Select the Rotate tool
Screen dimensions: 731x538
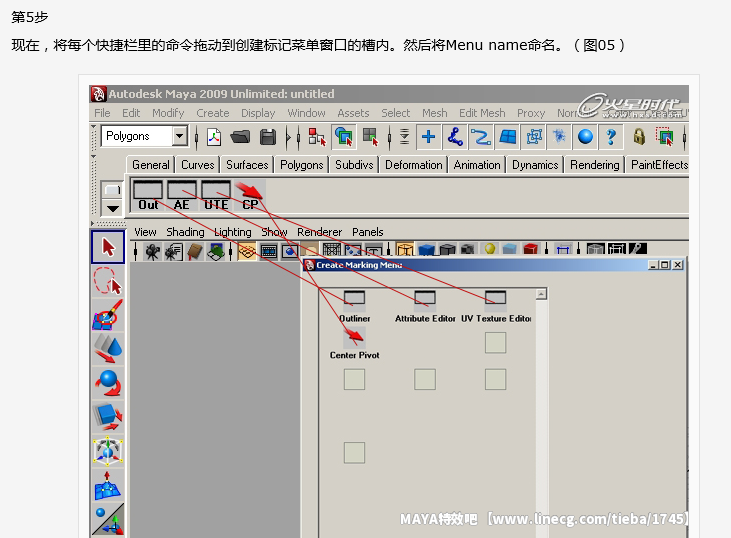(x=108, y=383)
